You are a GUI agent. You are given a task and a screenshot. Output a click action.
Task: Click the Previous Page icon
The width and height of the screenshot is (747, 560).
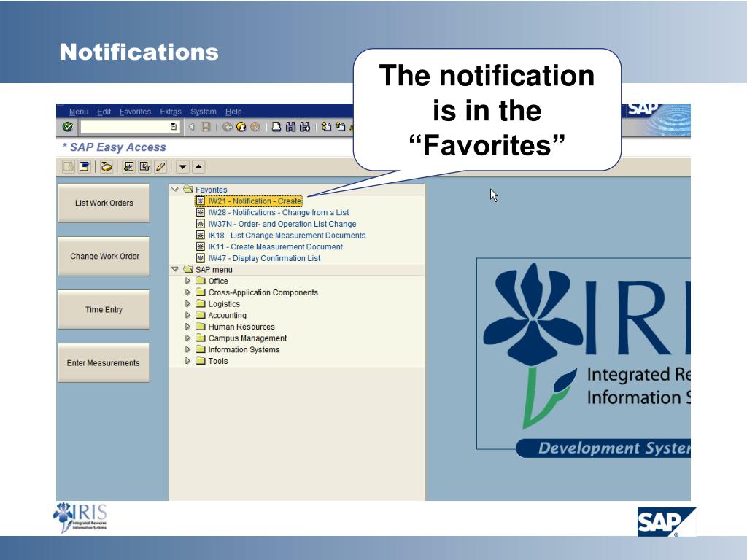pyautogui.click(x=341, y=127)
